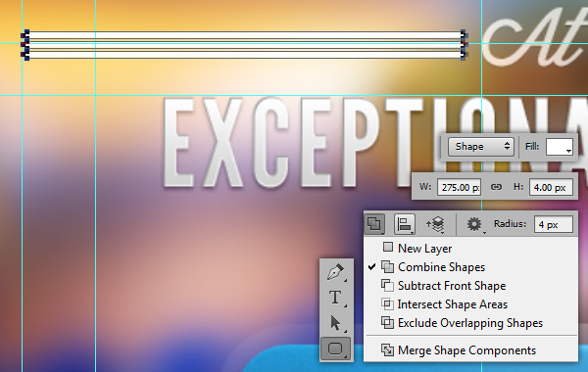Screen dimensions: 588x372
Task: Open the Path operations button
Action: coord(374,224)
